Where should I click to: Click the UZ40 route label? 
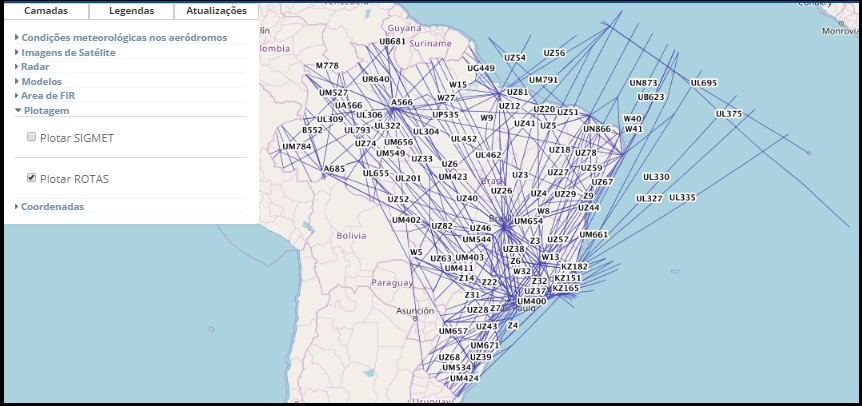(467, 198)
